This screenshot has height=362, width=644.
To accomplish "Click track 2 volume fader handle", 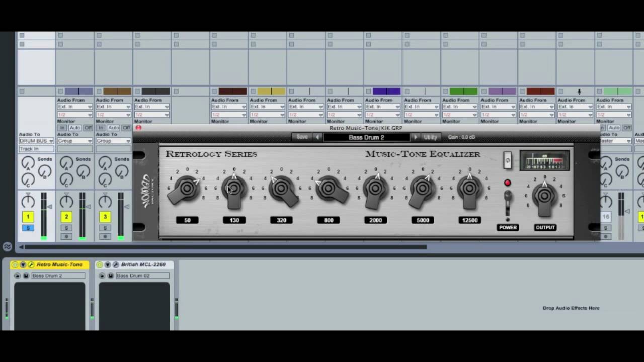I will pos(88,207).
